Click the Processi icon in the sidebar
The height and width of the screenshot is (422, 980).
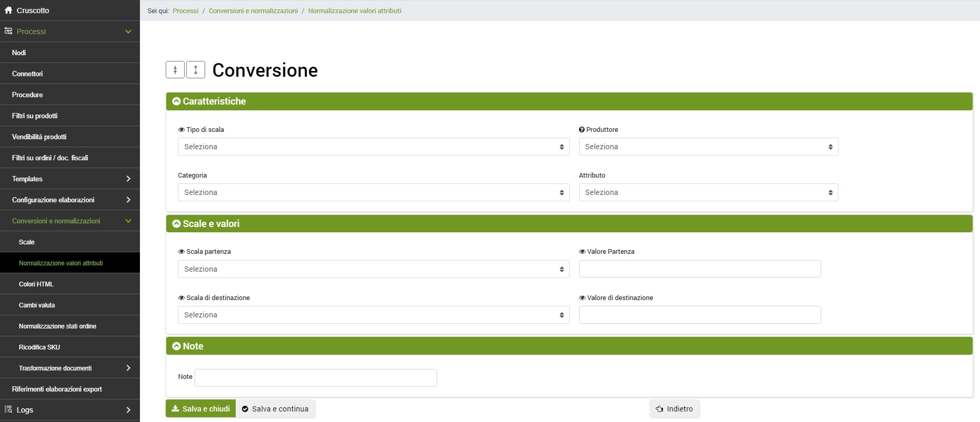click(8, 32)
